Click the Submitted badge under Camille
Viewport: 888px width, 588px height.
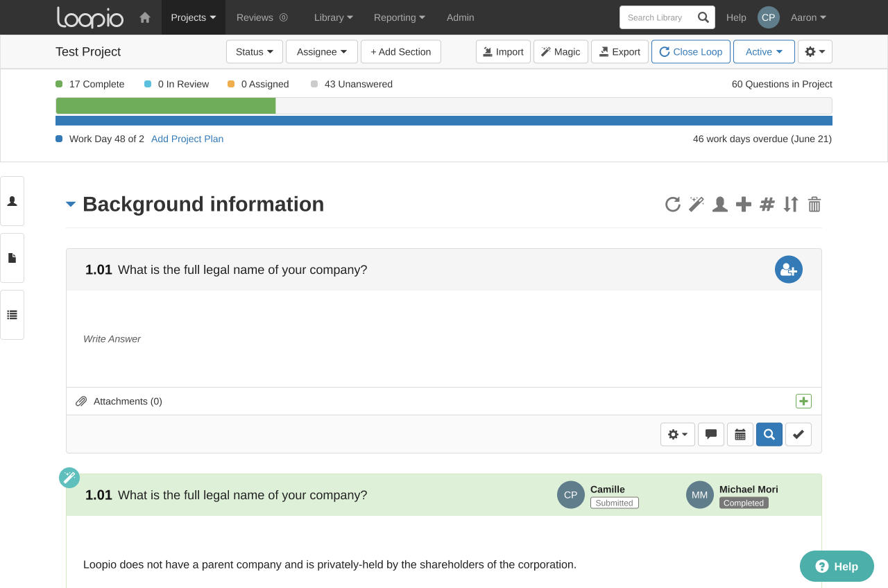(615, 503)
